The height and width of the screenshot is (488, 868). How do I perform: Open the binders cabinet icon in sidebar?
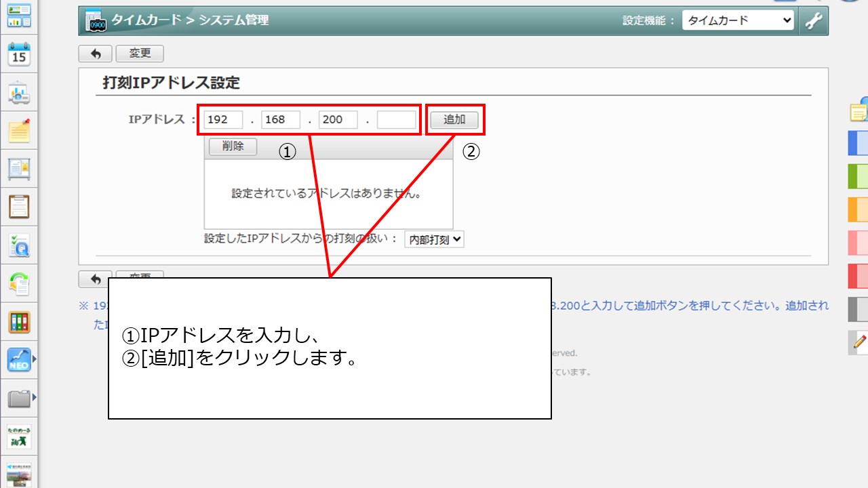[x=19, y=322]
